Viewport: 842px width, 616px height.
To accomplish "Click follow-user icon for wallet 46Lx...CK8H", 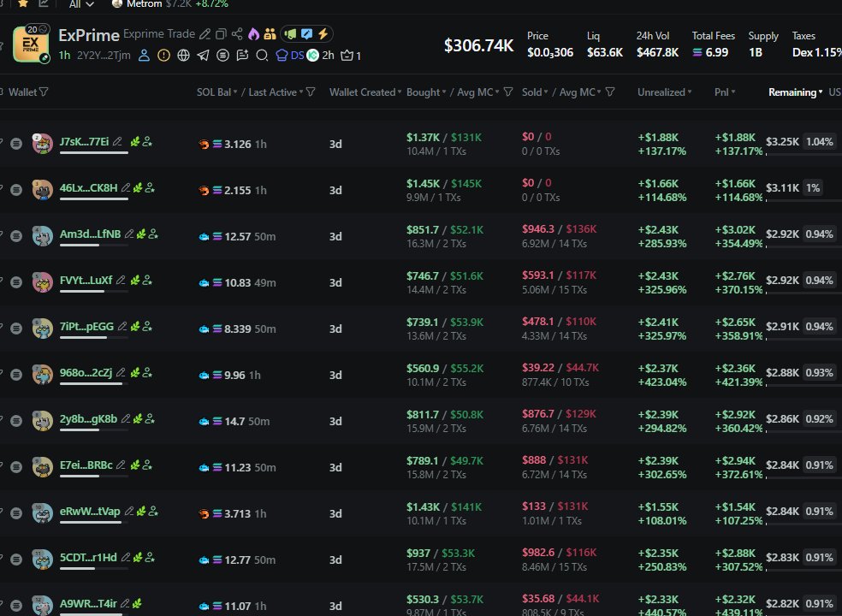I will pos(151,187).
